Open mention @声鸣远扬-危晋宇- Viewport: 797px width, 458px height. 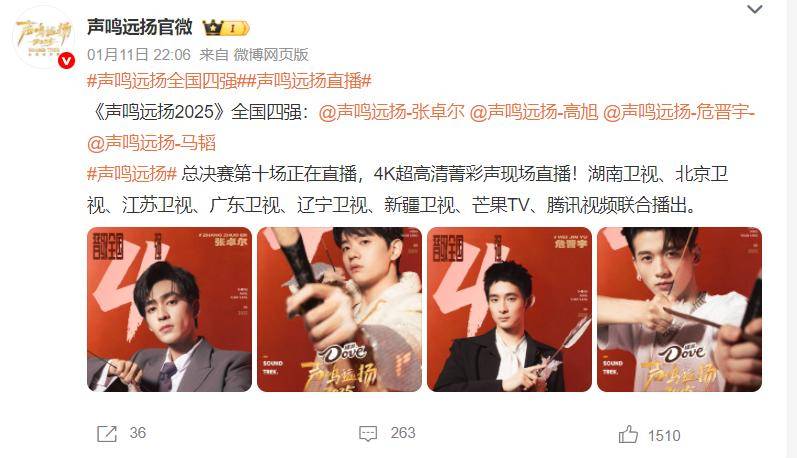point(679,112)
